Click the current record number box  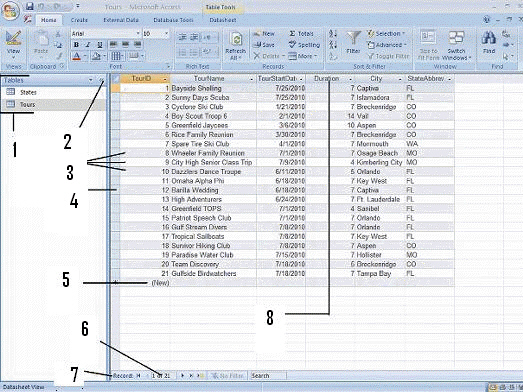pos(163,376)
